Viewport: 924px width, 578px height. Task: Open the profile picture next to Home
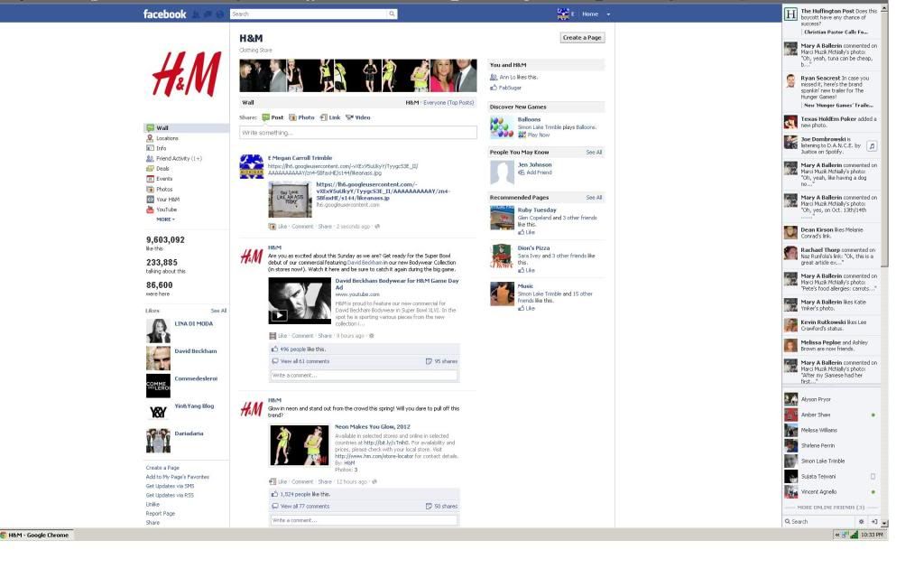(563, 14)
